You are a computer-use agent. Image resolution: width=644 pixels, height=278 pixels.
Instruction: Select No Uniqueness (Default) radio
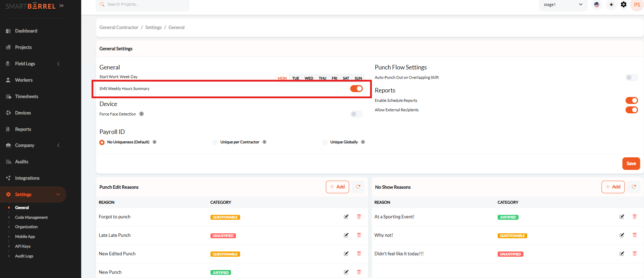pos(102,142)
